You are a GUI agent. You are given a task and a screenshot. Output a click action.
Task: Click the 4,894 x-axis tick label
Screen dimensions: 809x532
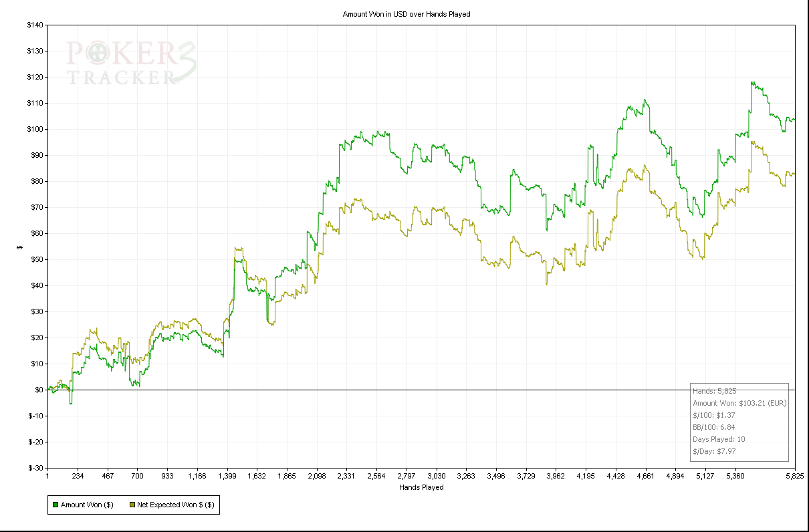pyautogui.click(x=675, y=477)
